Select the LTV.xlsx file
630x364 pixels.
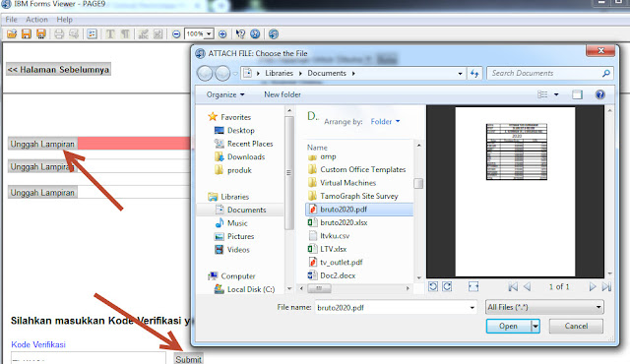[333, 249]
